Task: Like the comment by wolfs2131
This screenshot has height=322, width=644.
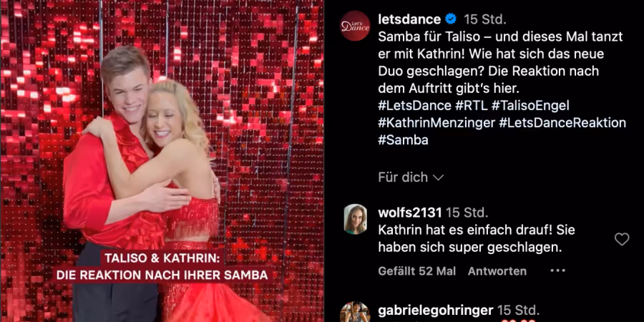Action: pyautogui.click(x=622, y=239)
